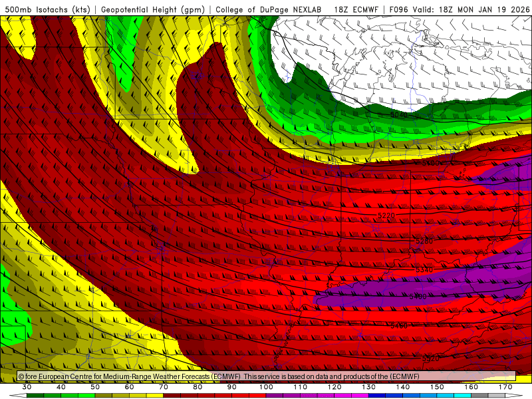The height and width of the screenshot is (399, 532).
Task: Click the "Geopotential Height (gpm)" title text
Action: tap(153, 9)
